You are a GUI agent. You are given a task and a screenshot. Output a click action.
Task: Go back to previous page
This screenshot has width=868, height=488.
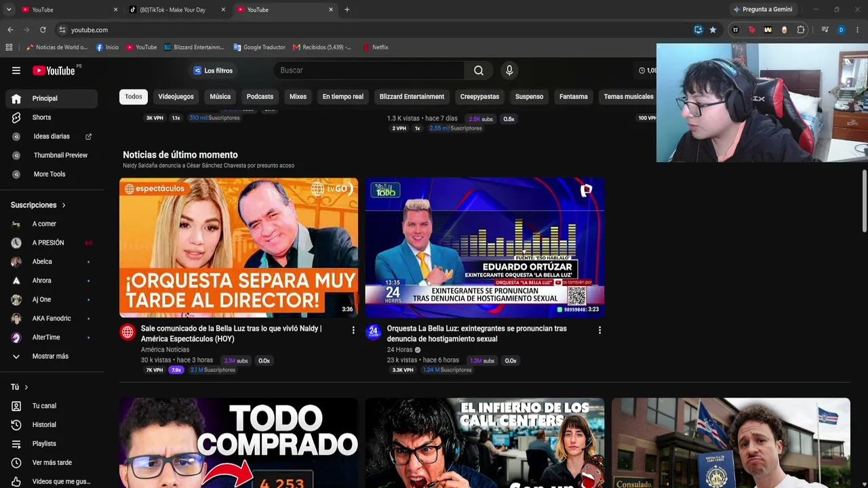click(x=10, y=30)
